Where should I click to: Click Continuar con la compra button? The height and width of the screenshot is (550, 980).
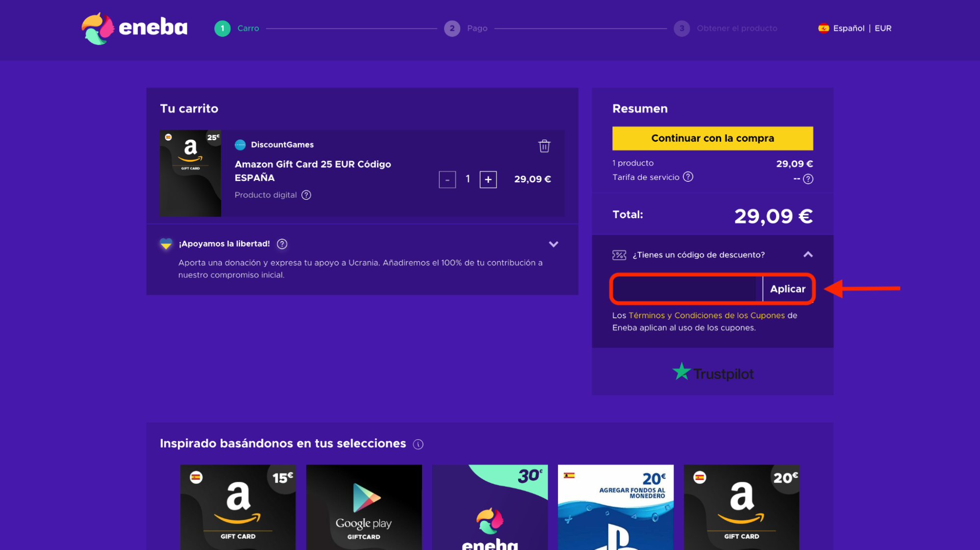coord(713,139)
